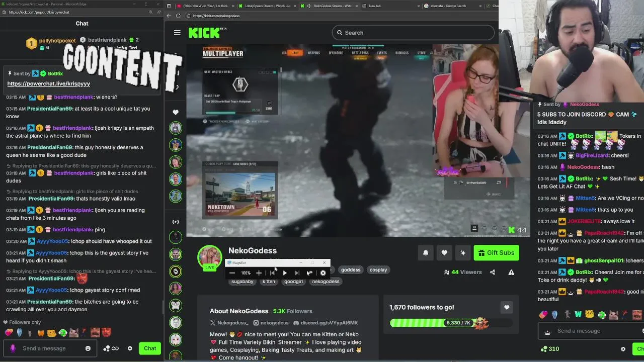The width and height of the screenshot is (644, 362).
Task: Open the discord.gg invite link
Action: [326, 323]
